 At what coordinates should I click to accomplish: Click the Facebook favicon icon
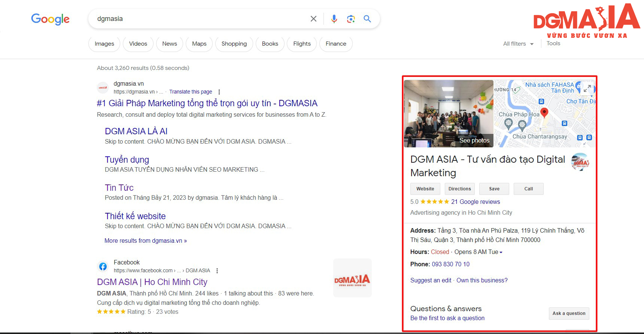[x=103, y=266]
